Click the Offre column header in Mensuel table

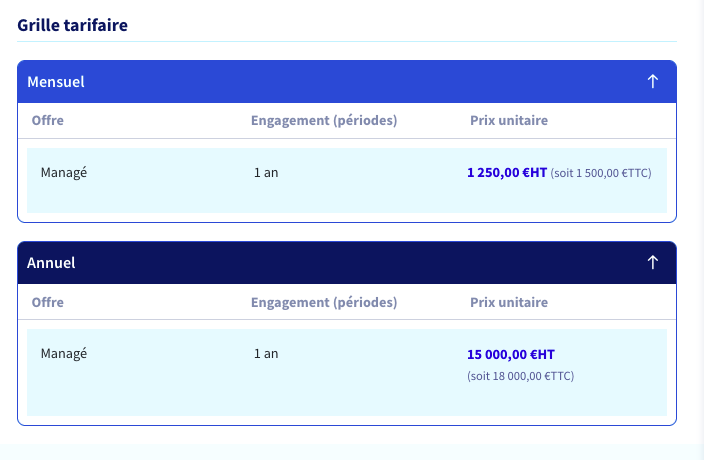click(47, 120)
